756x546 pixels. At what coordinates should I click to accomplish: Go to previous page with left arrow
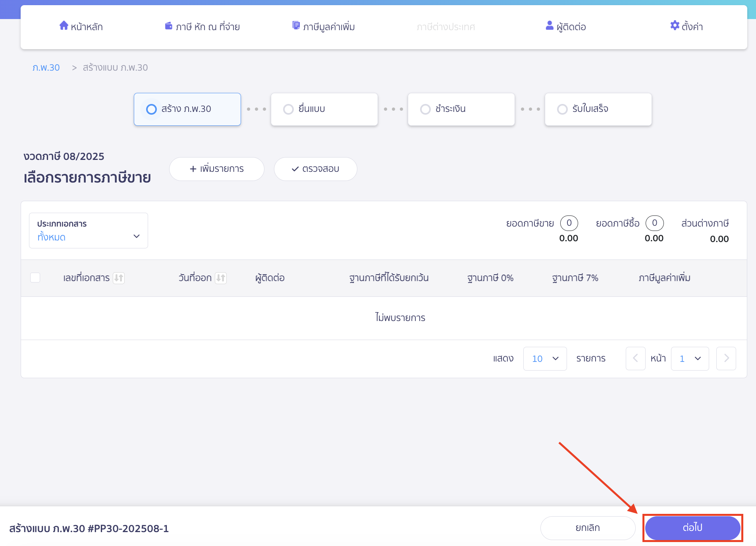pyautogui.click(x=635, y=359)
